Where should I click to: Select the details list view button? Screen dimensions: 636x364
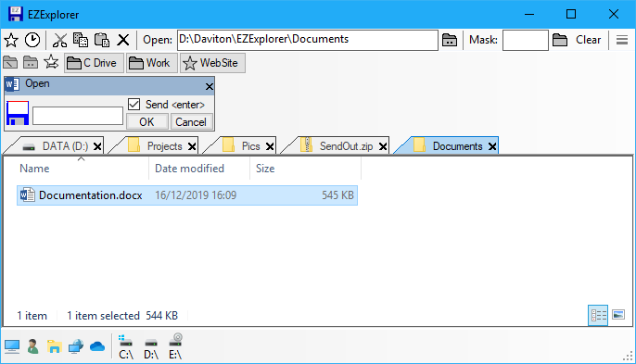(598, 315)
